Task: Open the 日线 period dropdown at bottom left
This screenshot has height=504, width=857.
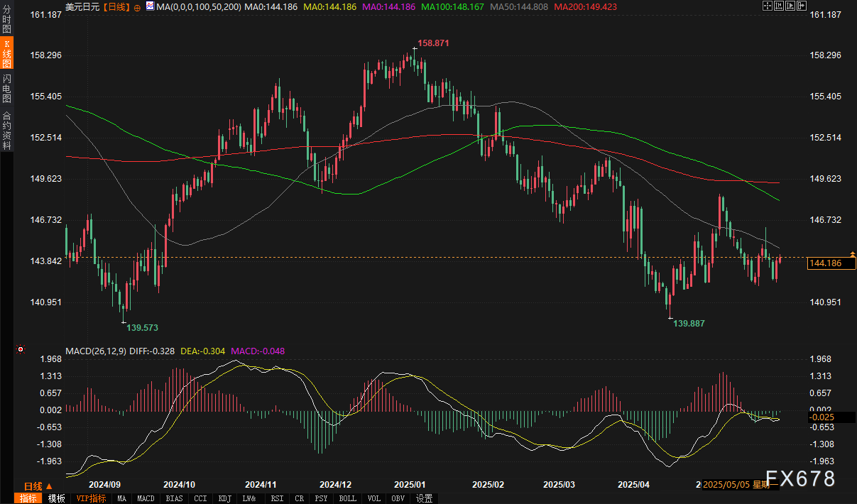Action: point(38,486)
